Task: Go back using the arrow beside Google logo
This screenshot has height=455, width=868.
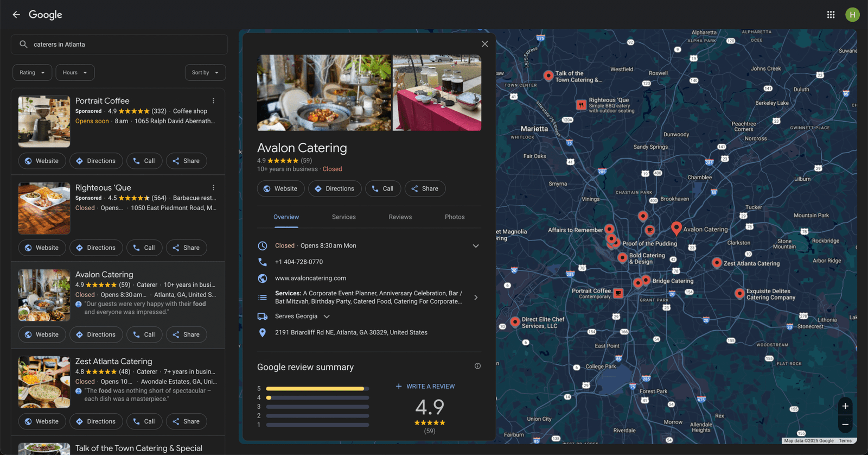Action: 16,15
